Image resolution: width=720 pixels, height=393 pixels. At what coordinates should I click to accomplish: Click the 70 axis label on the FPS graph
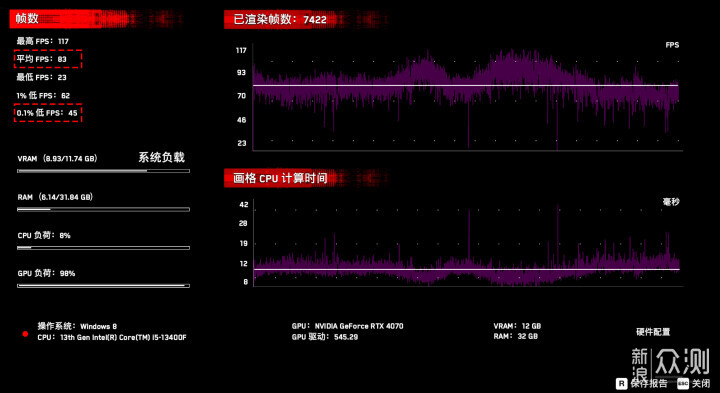242,96
